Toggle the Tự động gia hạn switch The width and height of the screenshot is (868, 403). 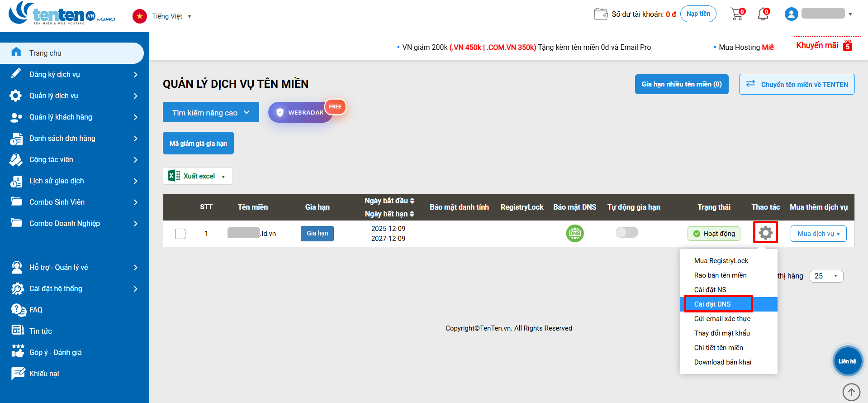coord(626,233)
